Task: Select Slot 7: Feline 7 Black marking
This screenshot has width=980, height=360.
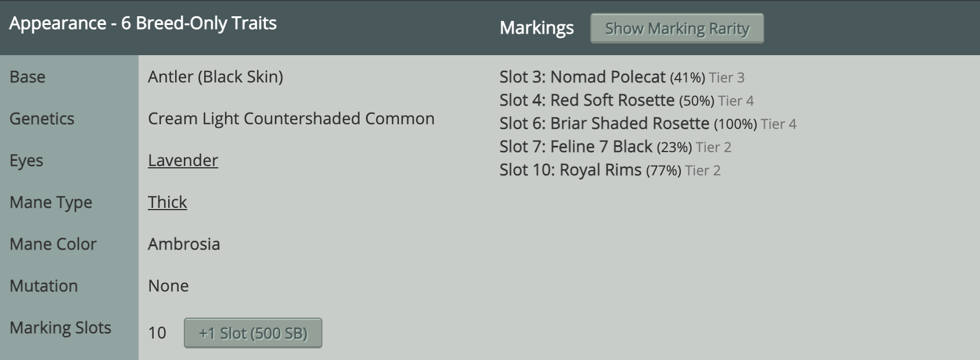Action: pyautogui.click(x=615, y=147)
